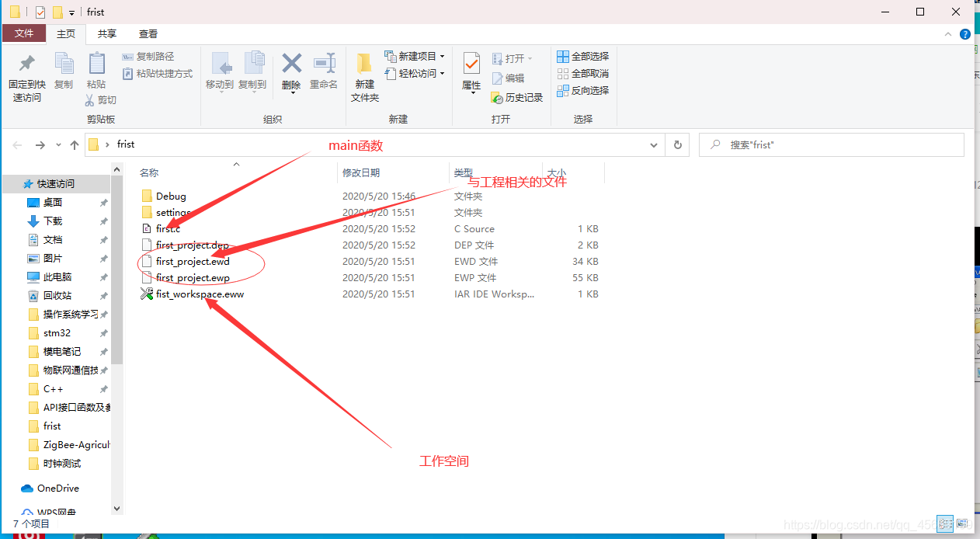
Task: Open 桌面 in the navigation pane
Action: point(53,203)
